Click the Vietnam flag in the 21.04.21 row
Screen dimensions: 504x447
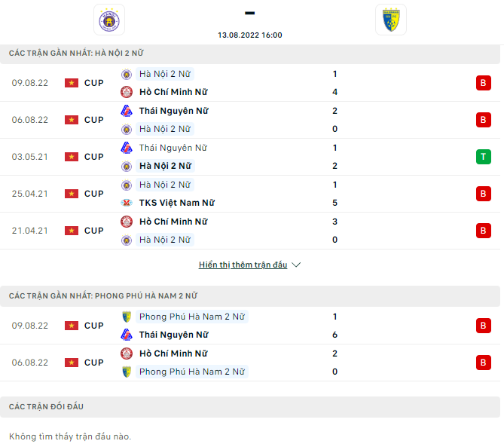click(x=72, y=231)
